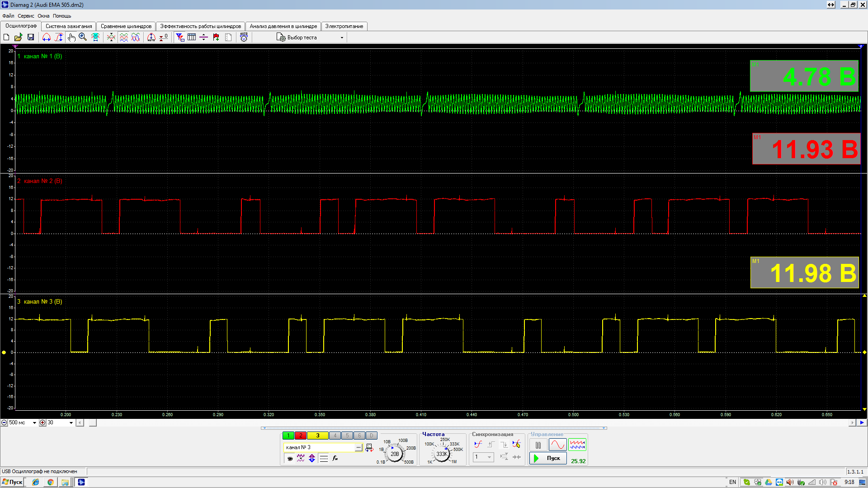Click the blue vertical shift arrows icon
Screen dimensions: 868x488
pyautogui.click(x=312, y=458)
